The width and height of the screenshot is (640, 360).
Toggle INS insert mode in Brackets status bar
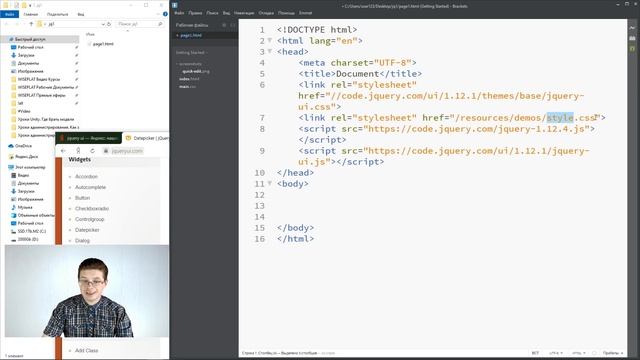535,353
